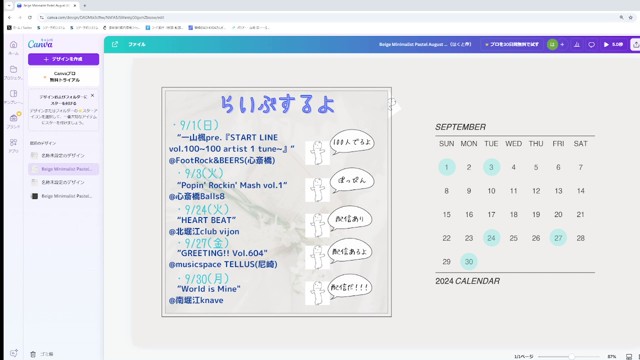640x360 pixels.
Task: Open the Templates icon in sidebar
Action: click(x=13, y=96)
